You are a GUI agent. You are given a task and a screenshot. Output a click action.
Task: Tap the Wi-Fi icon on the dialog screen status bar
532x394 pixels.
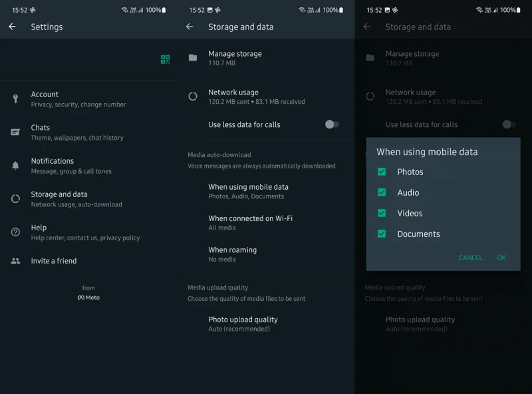[x=479, y=10]
